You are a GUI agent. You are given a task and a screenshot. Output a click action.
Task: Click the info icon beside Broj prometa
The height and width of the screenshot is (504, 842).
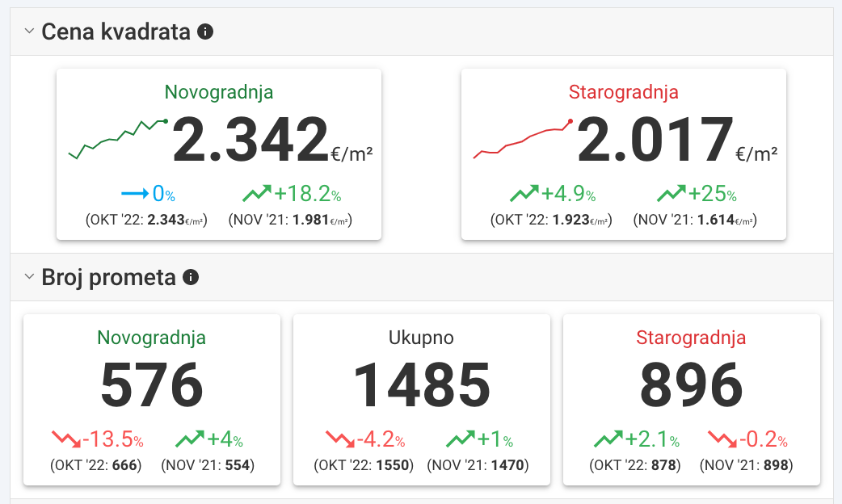191,278
